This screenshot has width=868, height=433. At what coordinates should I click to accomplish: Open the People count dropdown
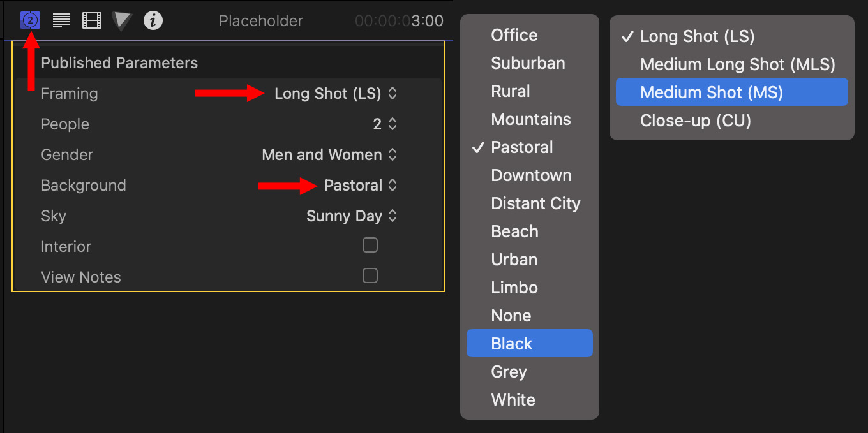(385, 124)
